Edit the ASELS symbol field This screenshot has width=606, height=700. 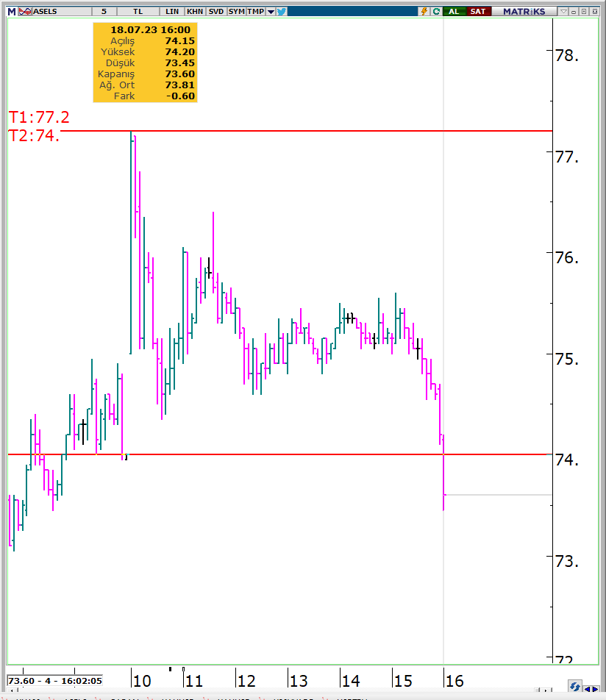tap(61, 12)
